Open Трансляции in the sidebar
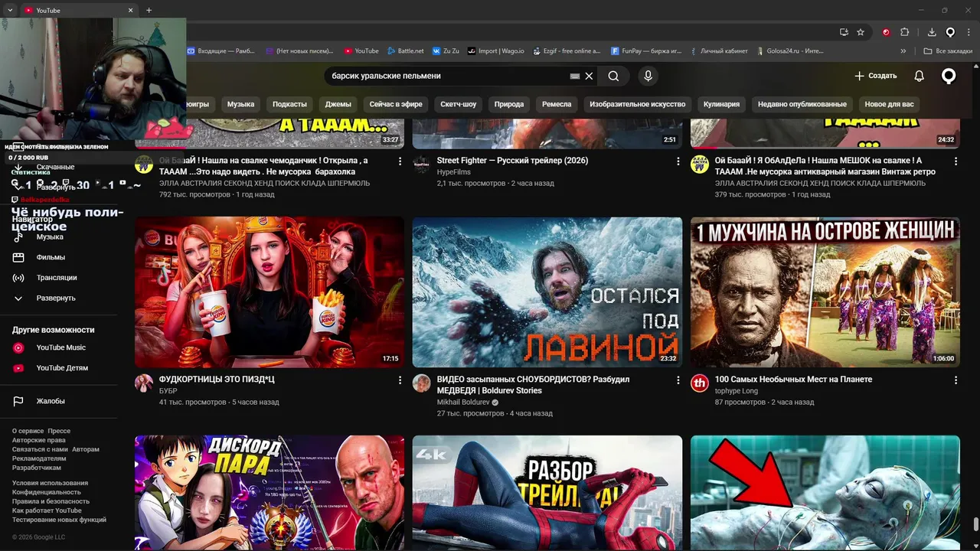This screenshot has width=980, height=551. tap(57, 278)
